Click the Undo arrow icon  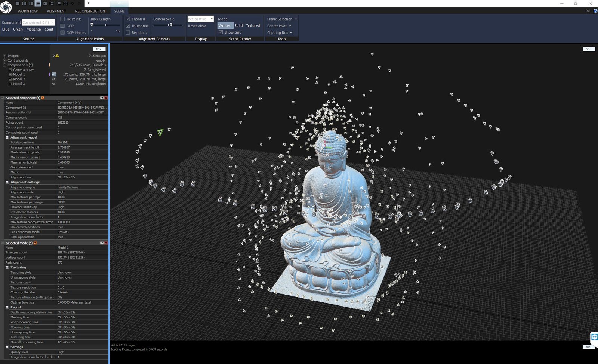click(x=72, y=3)
